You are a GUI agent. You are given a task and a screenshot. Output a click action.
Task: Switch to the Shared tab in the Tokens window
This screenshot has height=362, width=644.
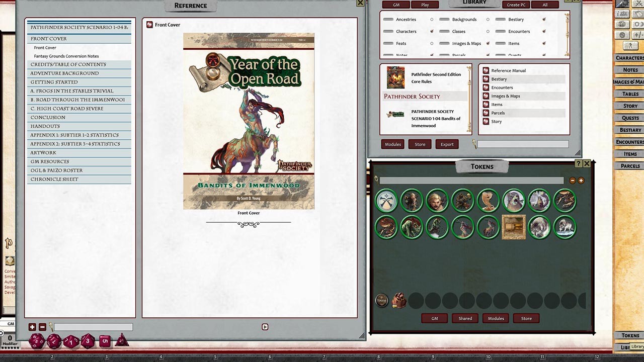click(x=465, y=318)
